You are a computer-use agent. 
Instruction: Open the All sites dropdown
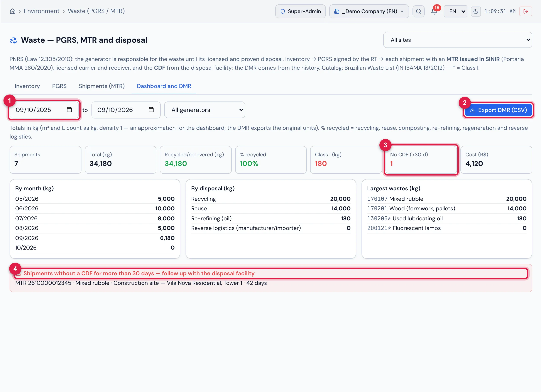tap(458, 40)
